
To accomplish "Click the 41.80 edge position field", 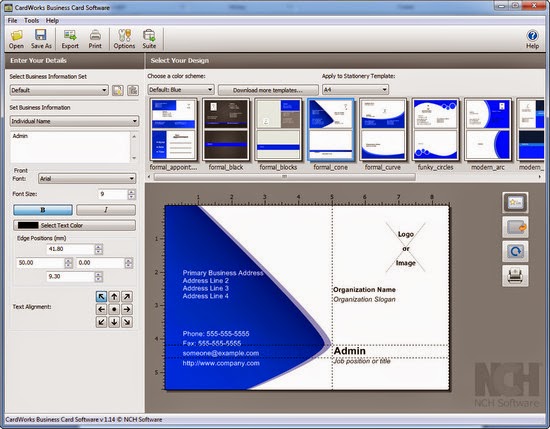I will click(x=71, y=249).
